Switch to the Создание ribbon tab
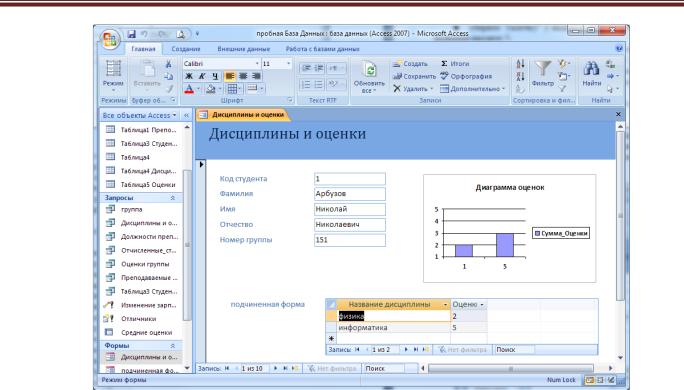Image resolution: width=684 pixels, height=390 pixels. point(186,49)
